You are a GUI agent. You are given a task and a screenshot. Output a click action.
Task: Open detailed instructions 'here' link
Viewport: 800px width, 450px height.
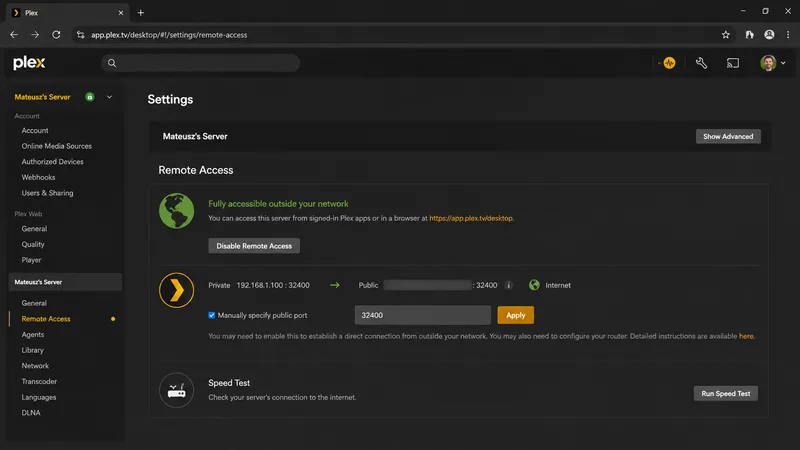pos(746,336)
